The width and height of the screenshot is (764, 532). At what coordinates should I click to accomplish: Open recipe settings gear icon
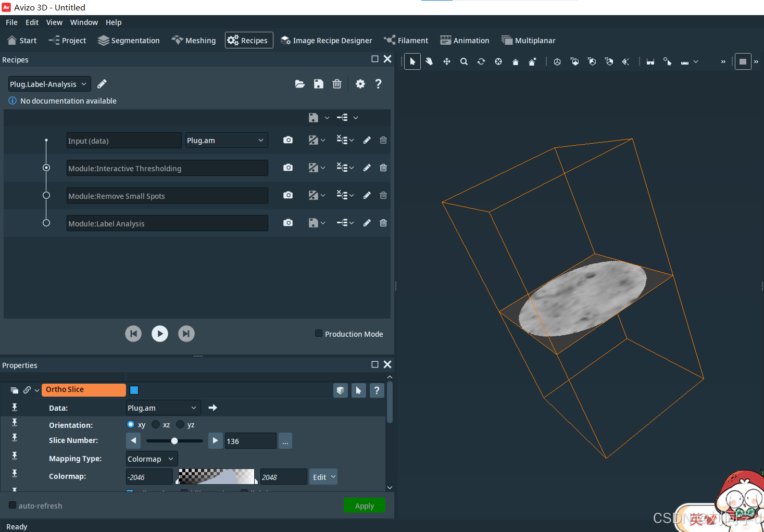pyautogui.click(x=360, y=84)
